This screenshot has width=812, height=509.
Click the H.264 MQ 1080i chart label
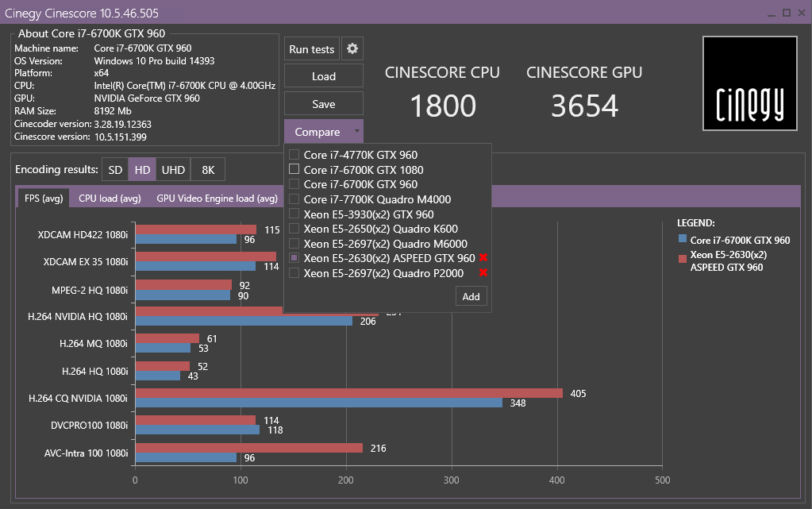[94, 344]
